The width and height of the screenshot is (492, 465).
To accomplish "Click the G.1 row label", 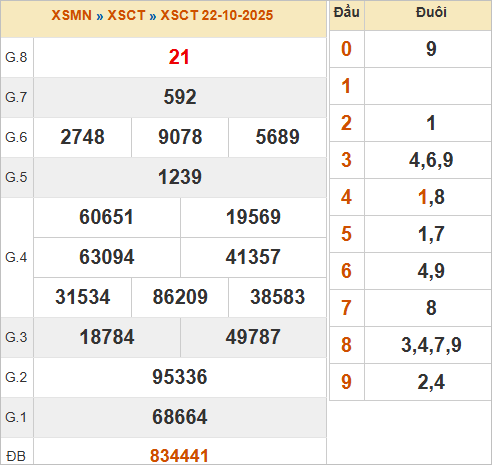I will (x=16, y=417).
